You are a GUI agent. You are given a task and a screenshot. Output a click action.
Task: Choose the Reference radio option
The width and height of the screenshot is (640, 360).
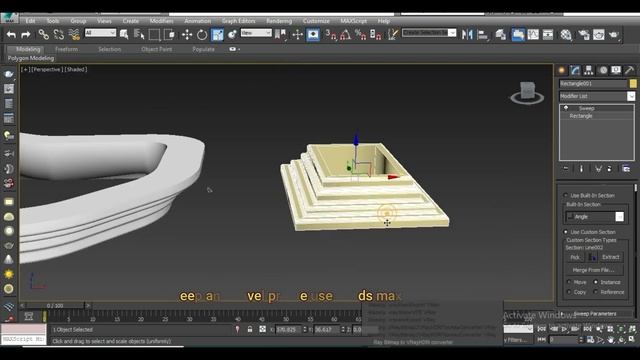click(596, 292)
